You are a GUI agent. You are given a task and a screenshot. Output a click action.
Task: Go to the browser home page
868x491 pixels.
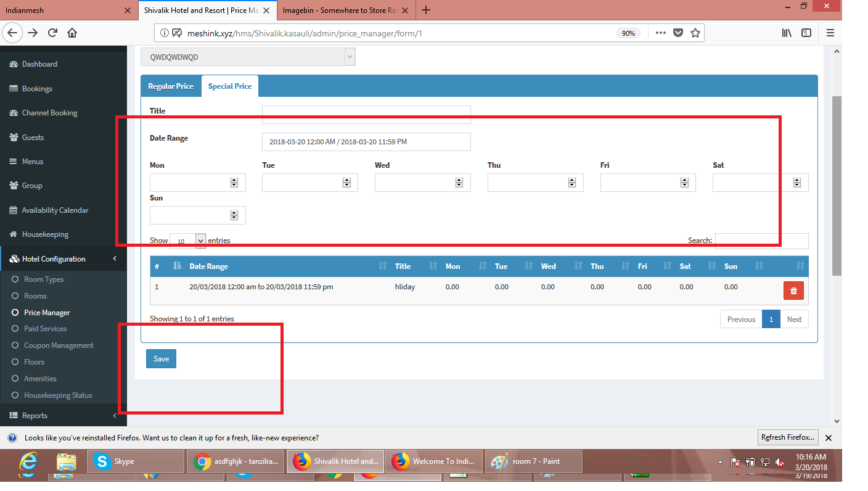72,33
